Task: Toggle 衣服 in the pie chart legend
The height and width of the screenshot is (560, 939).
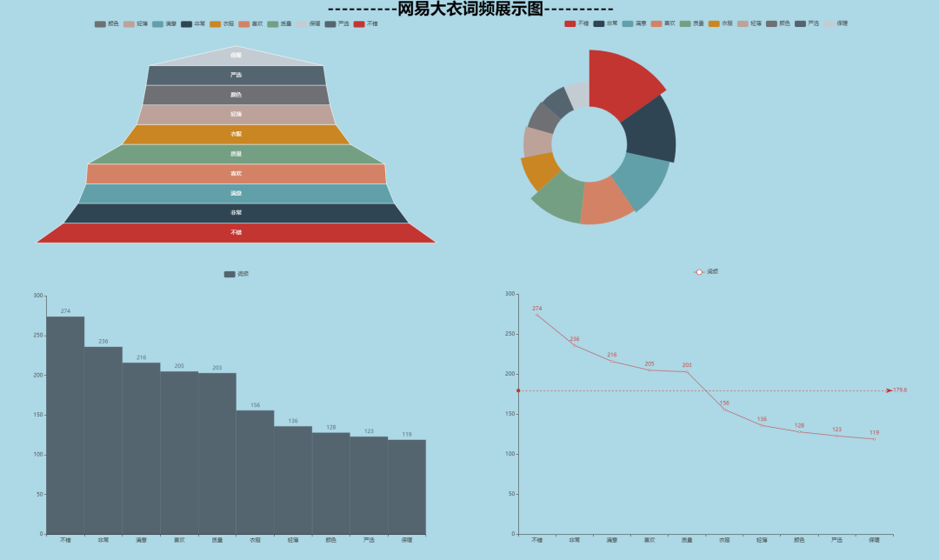Action: [721, 23]
